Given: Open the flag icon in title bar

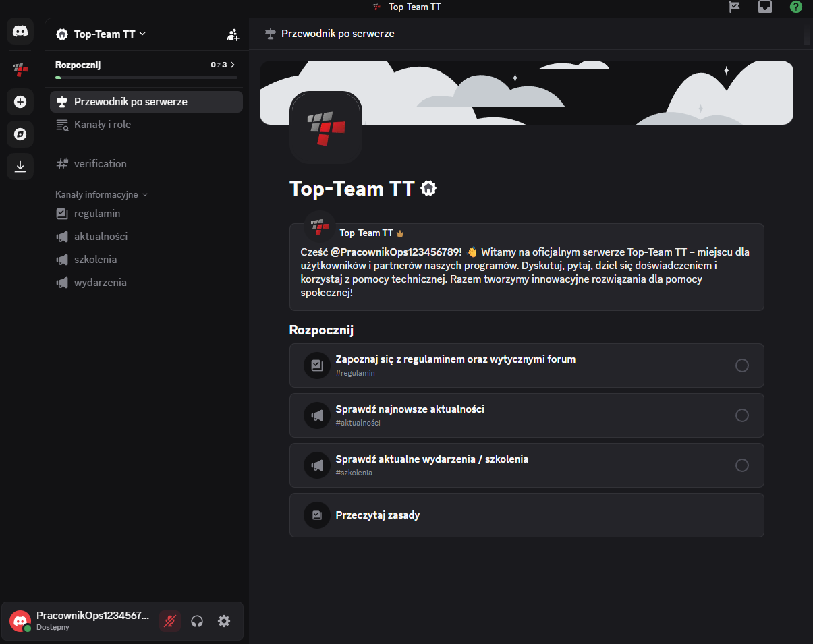Looking at the screenshot, I should pyautogui.click(x=735, y=7).
